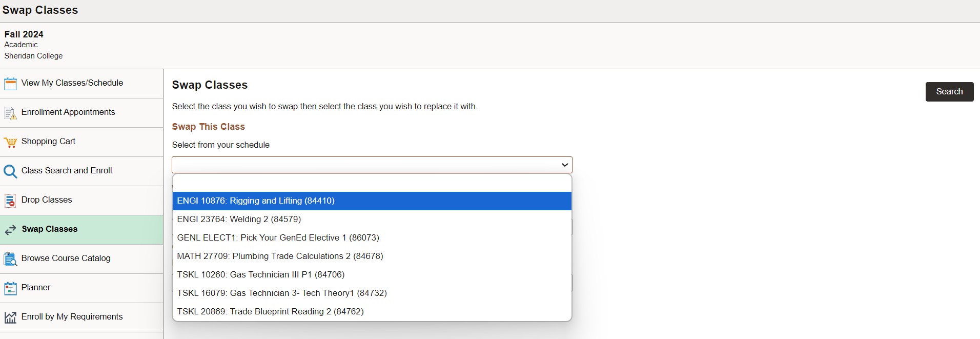The width and height of the screenshot is (980, 339).
Task: Click the Class Search magnifier icon
Action: click(x=10, y=171)
